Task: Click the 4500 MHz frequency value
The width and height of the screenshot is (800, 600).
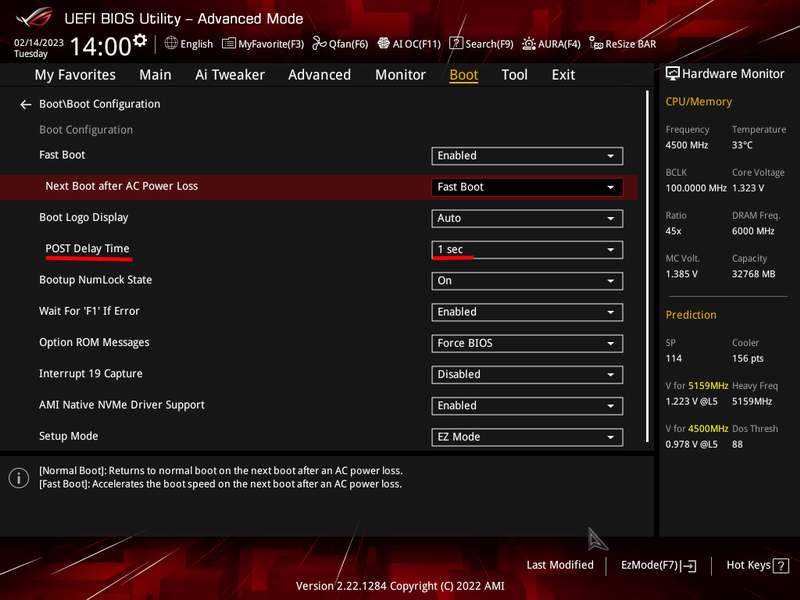Action: [x=687, y=145]
